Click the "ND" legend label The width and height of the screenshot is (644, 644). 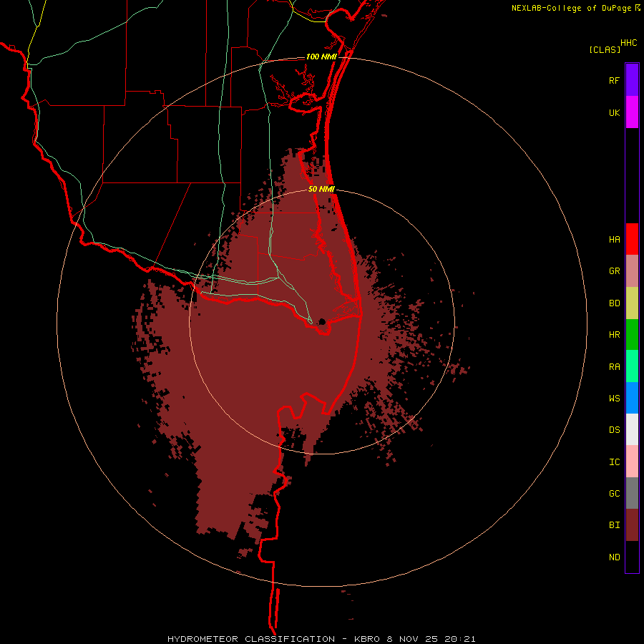(x=614, y=557)
